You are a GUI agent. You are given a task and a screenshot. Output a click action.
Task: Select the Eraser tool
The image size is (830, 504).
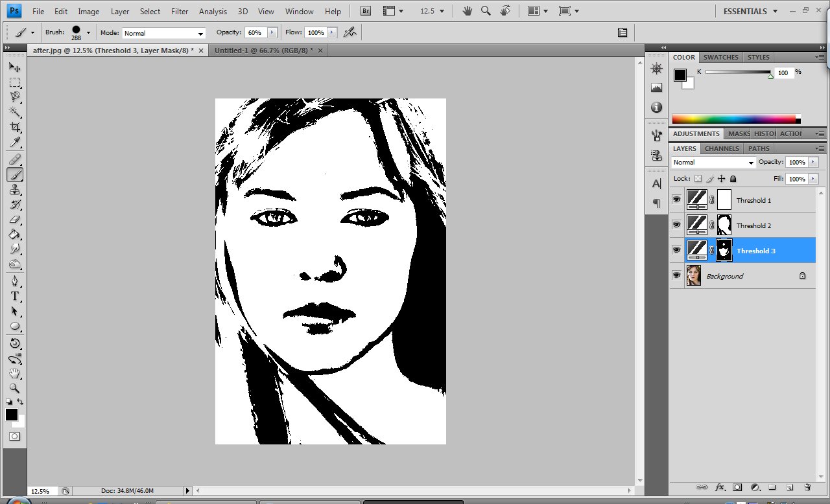[14, 220]
